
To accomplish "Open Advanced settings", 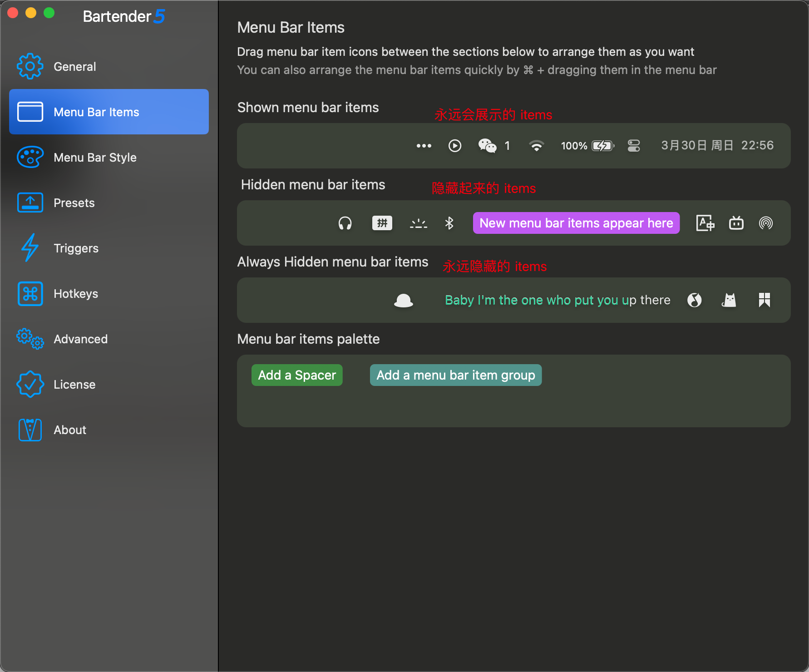I will tap(109, 339).
